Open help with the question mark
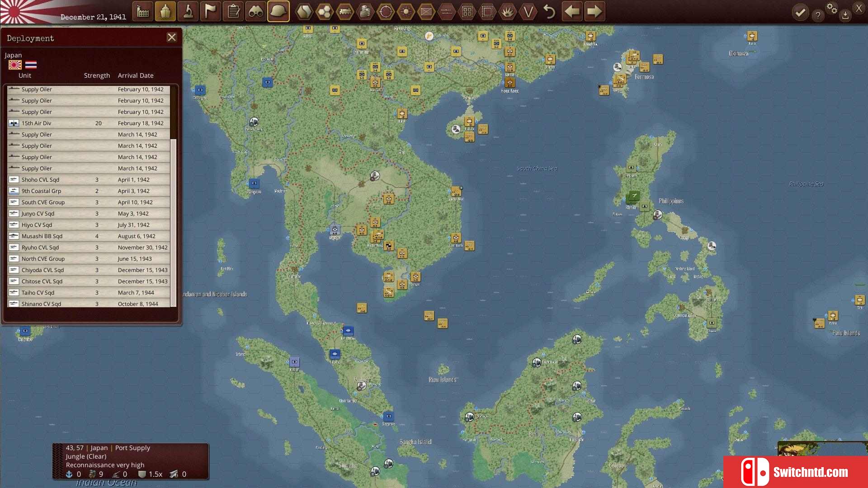Image resolution: width=868 pixels, height=488 pixels. pyautogui.click(x=818, y=15)
